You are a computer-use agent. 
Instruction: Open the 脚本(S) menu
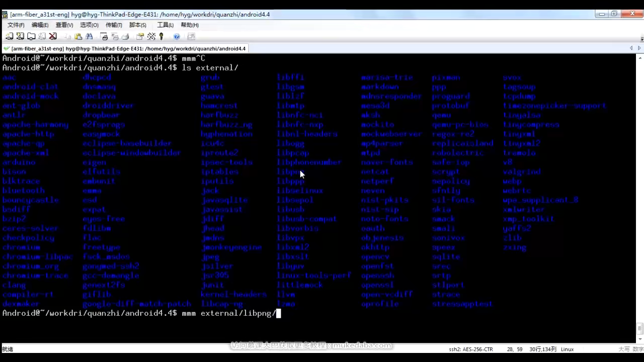coord(138,25)
